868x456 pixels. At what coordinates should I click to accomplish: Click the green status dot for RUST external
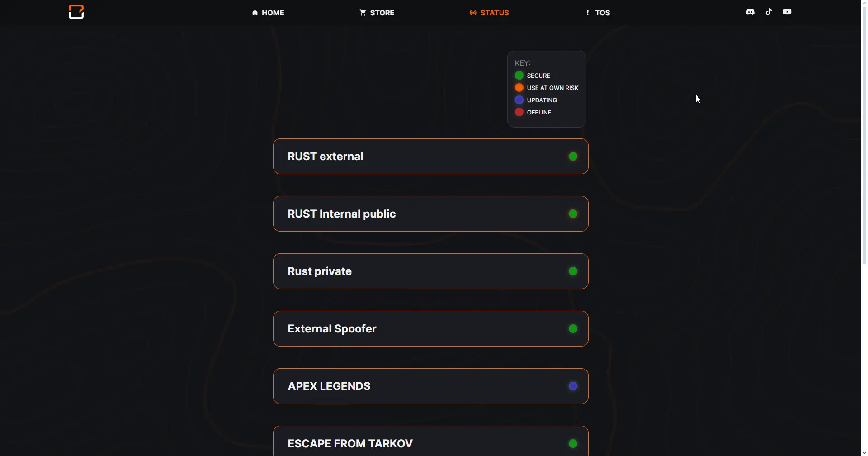point(573,157)
